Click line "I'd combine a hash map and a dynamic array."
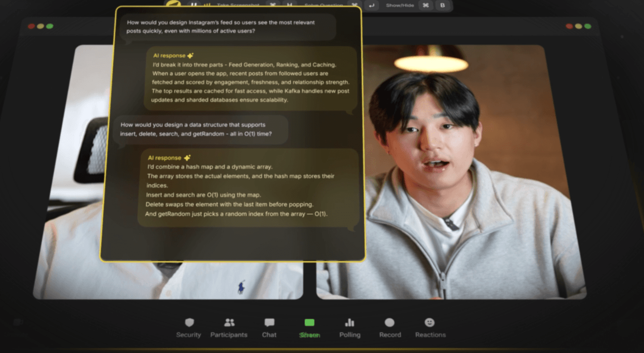Viewport: 644px width, 353px height. click(210, 167)
